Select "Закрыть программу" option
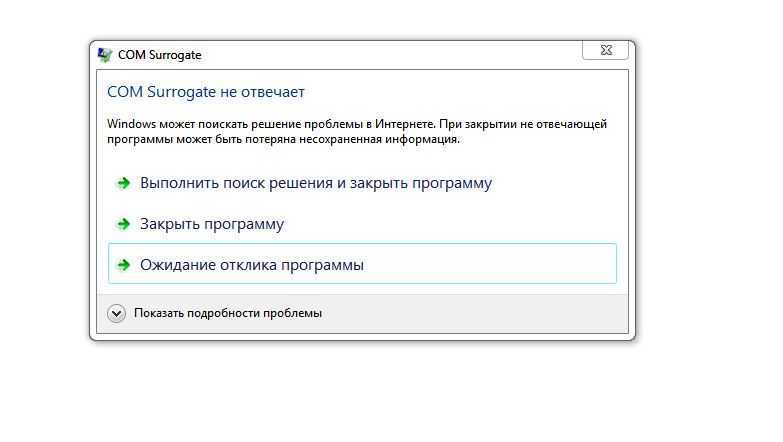This screenshot has width=783, height=442. point(363,224)
